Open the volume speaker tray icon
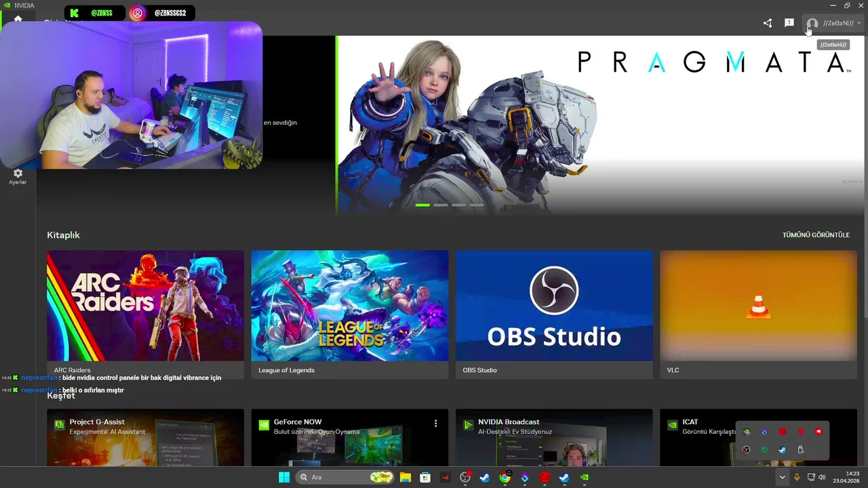 pos(822,477)
